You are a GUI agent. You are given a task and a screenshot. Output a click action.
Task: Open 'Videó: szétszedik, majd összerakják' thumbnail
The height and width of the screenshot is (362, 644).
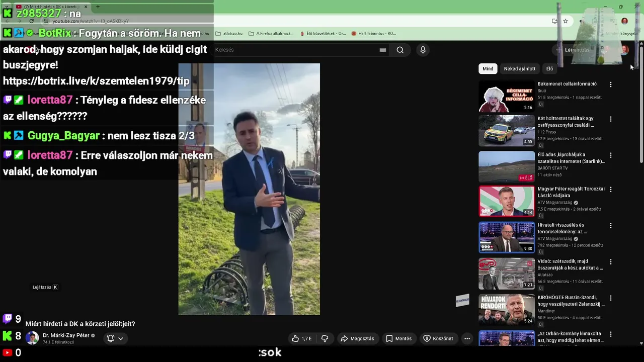(x=507, y=274)
